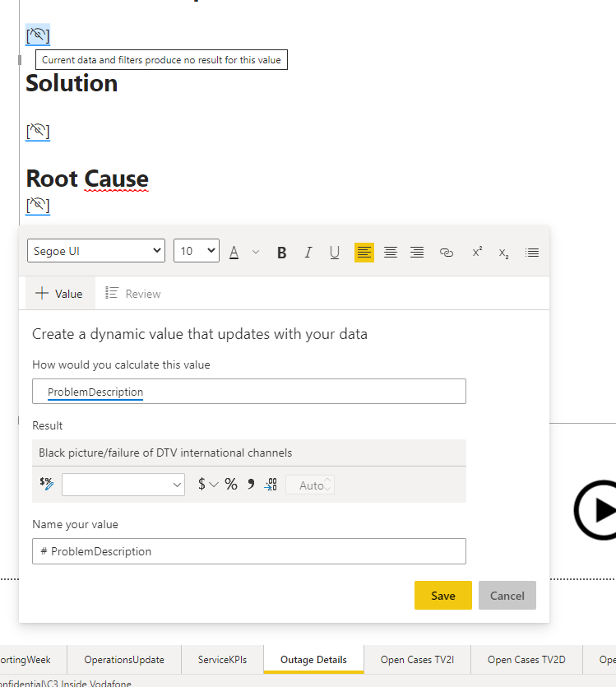The image size is (616, 687).
Task: Toggle italic formatting
Action: tap(308, 253)
